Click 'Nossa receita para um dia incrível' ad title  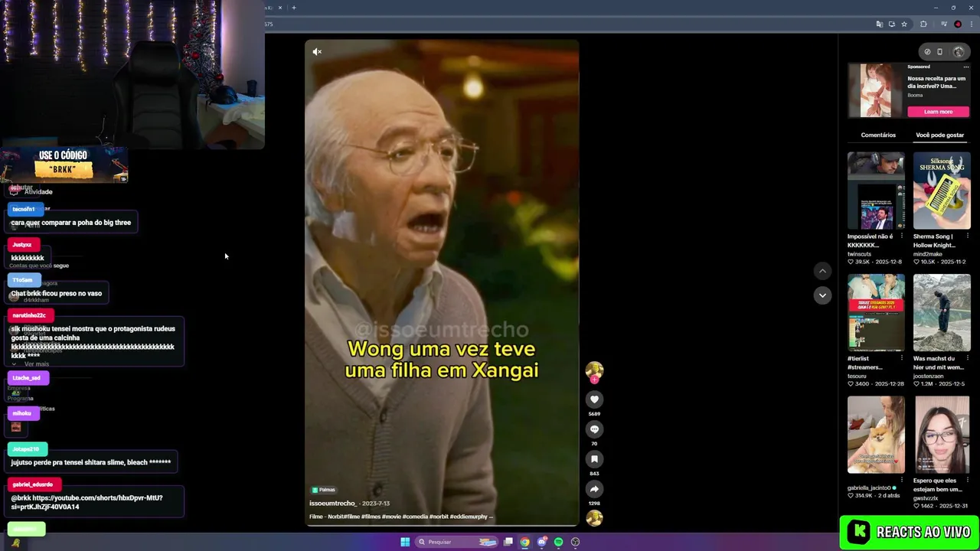pos(936,82)
